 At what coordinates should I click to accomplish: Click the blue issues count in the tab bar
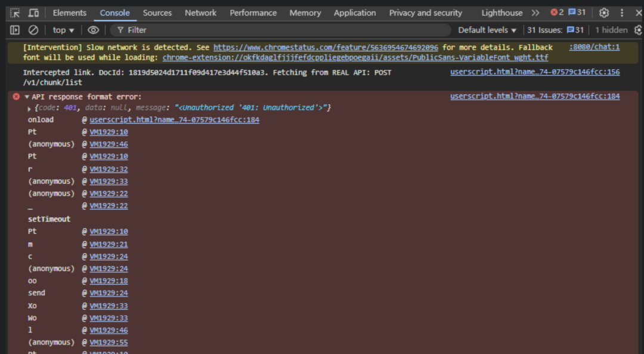pos(577,13)
